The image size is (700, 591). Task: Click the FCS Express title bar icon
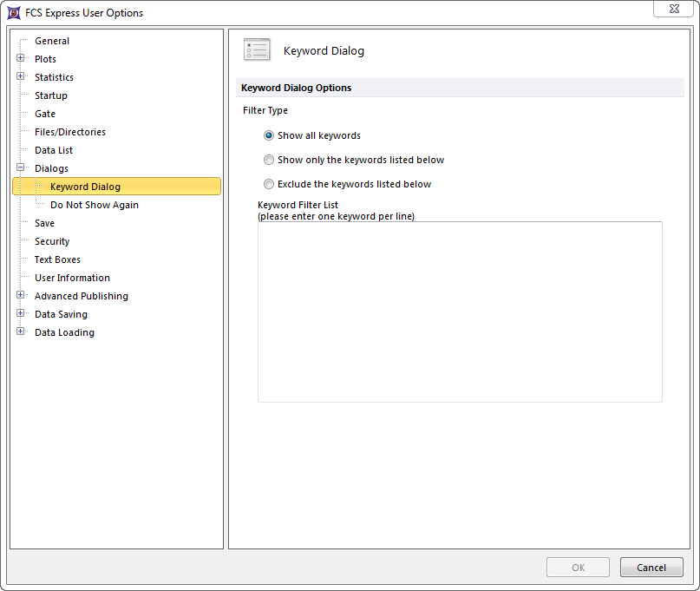pyautogui.click(x=14, y=13)
